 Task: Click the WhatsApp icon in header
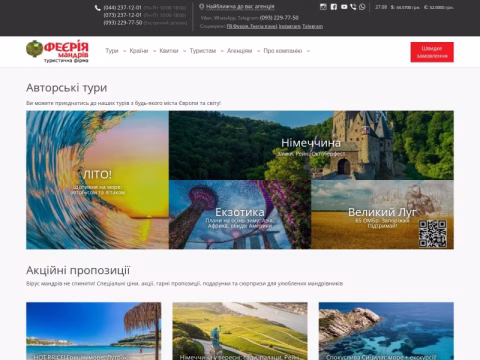pos(362,7)
